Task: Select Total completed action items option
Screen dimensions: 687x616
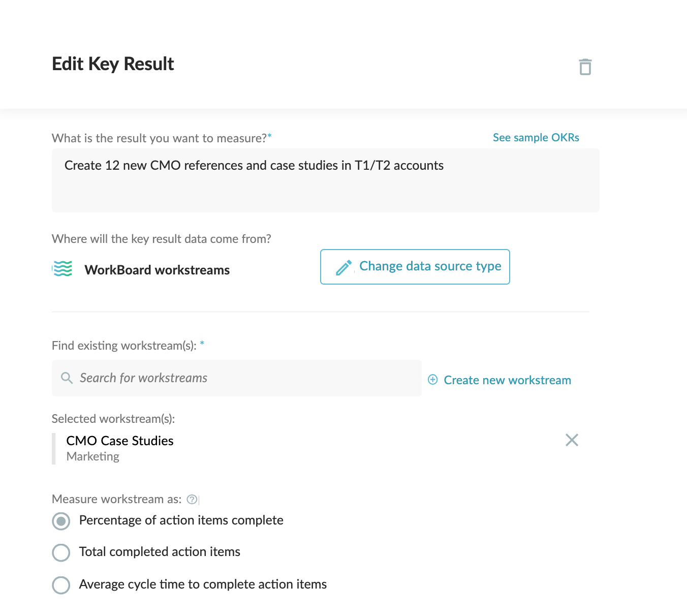Action: click(61, 552)
